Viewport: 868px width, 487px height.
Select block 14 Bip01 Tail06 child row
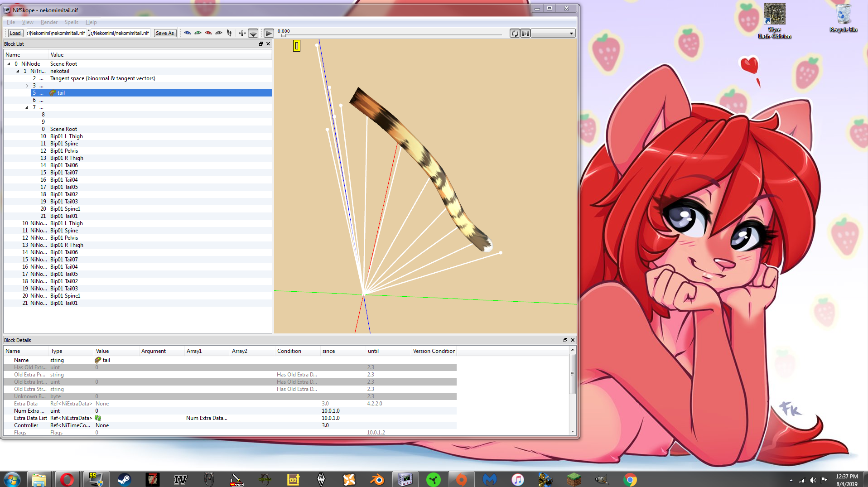click(138, 165)
